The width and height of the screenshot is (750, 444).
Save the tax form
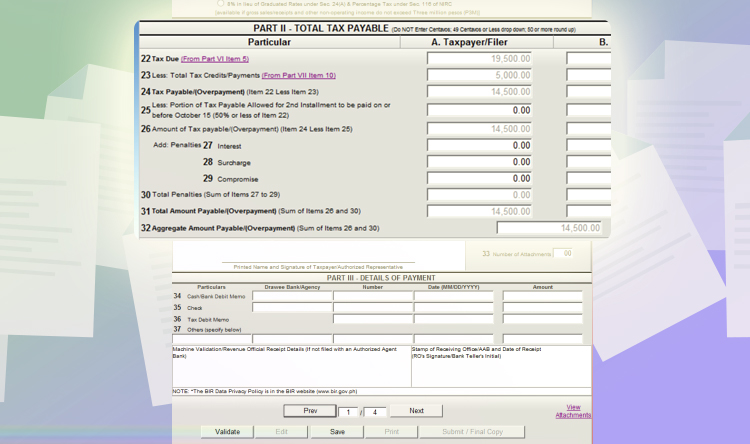coord(337,432)
